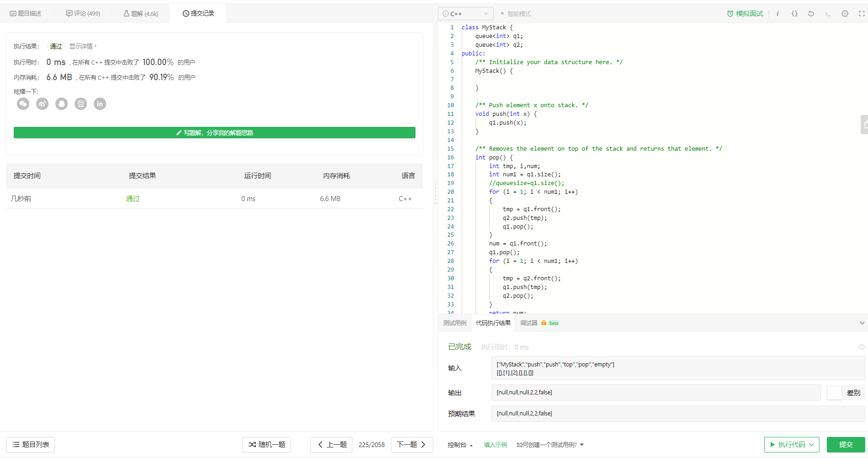
Task: Click memory usage column header (内存消耗)
Action: pyautogui.click(x=336, y=176)
